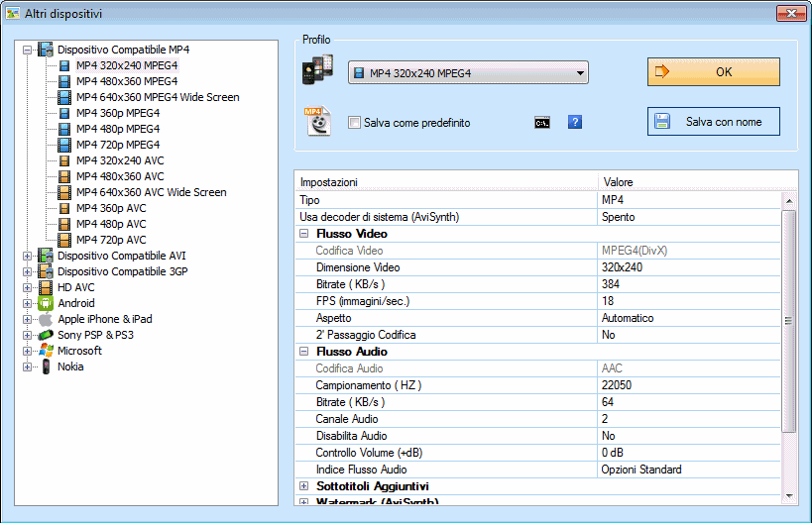Collapse the Flusso Video section

click(304, 234)
